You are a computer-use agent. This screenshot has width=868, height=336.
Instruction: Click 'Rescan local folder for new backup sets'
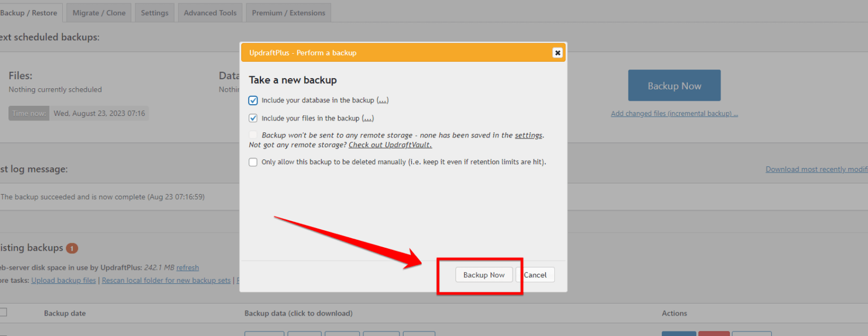coord(166,279)
